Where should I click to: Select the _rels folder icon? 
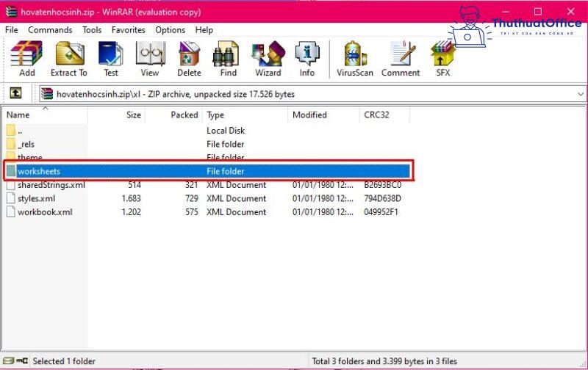[x=11, y=144]
